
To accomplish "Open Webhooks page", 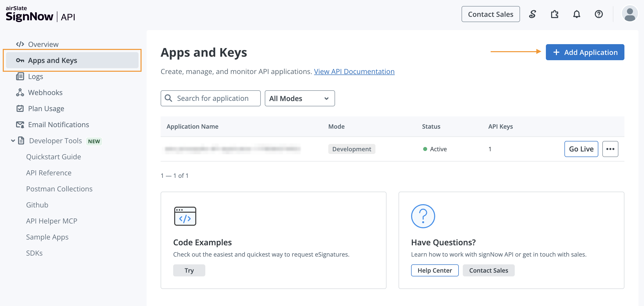I will point(45,93).
